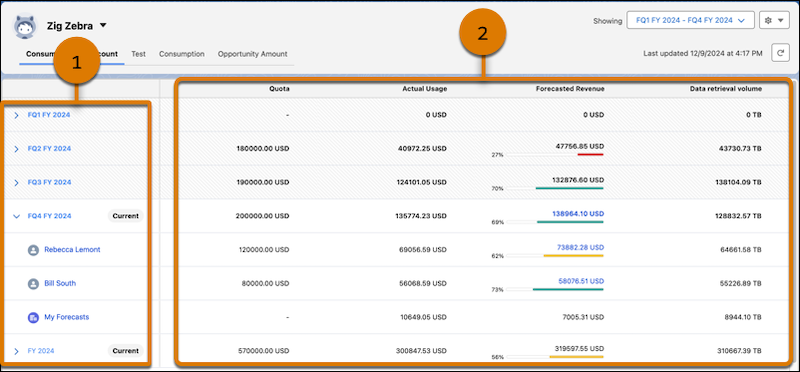Click the 124101.05 USD actual usage cell

click(420, 182)
